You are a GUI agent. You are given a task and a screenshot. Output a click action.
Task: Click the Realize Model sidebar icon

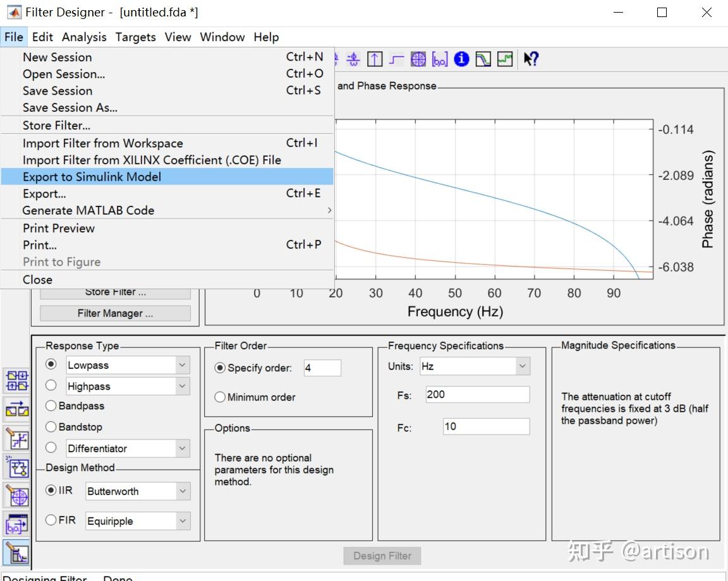point(17,468)
